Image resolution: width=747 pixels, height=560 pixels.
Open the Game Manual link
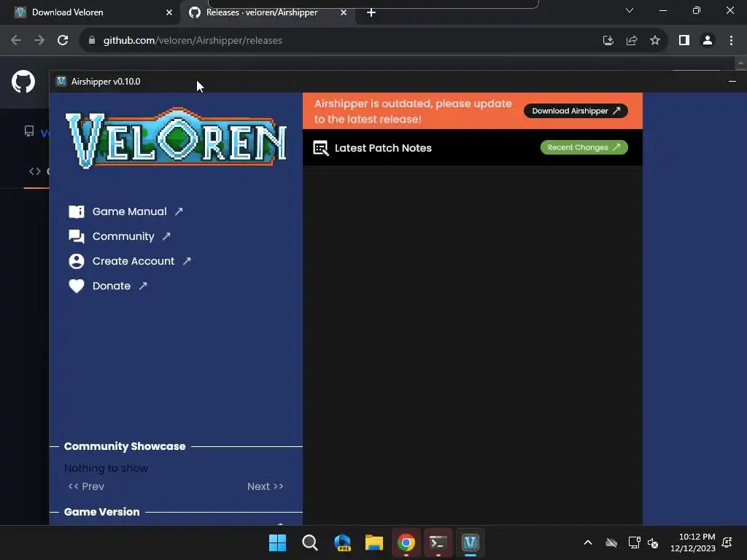click(129, 211)
